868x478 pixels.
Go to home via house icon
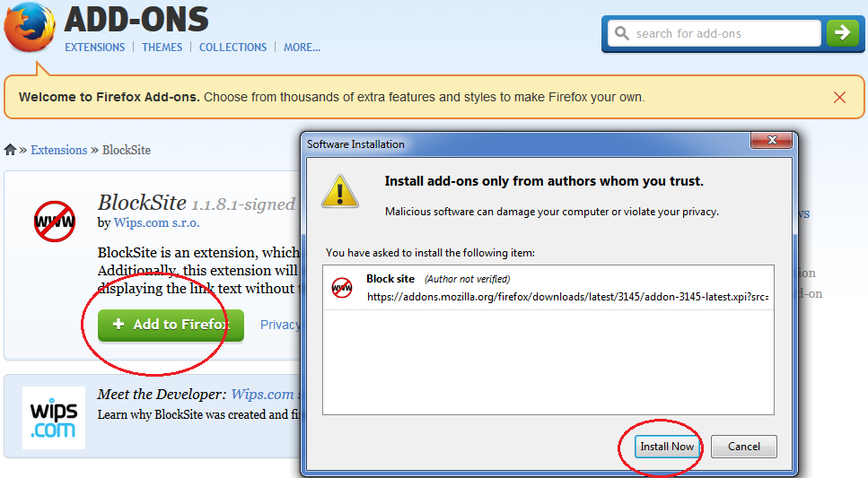10,150
